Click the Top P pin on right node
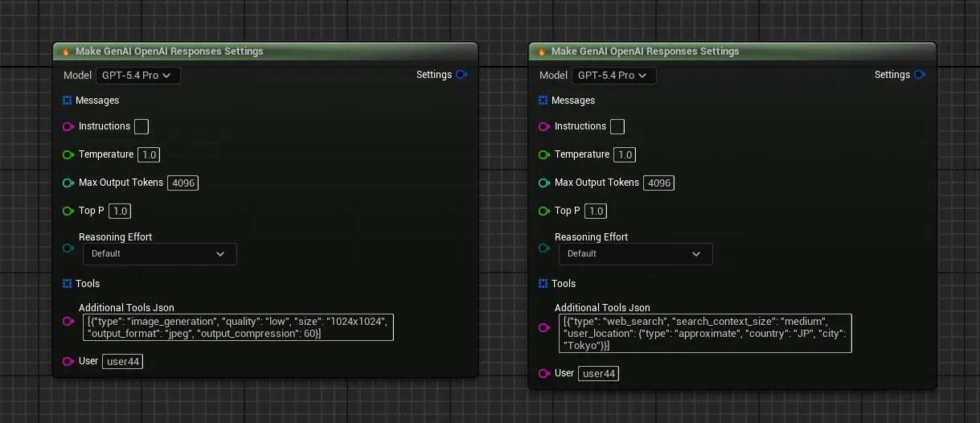Viewport: 980px width, 423px height. click(x=544, y=211)
